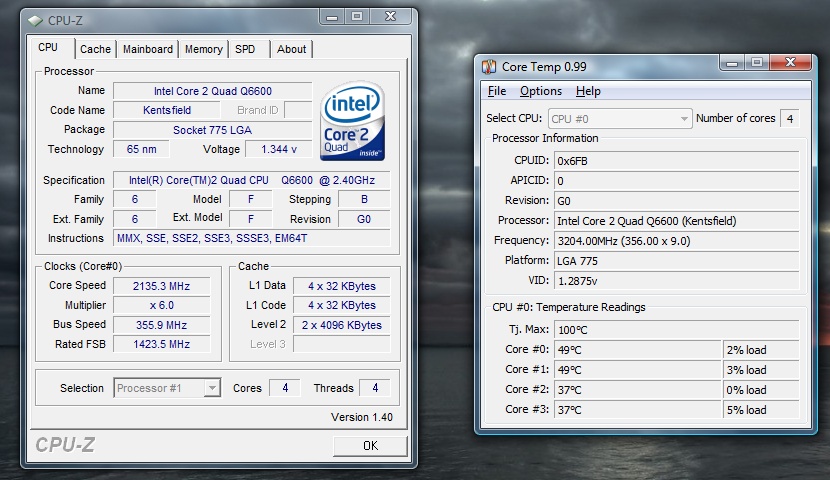Screen dimensions: 830x480
Task: Click the Processor field in Core Temp
Action: click(676, 221)
